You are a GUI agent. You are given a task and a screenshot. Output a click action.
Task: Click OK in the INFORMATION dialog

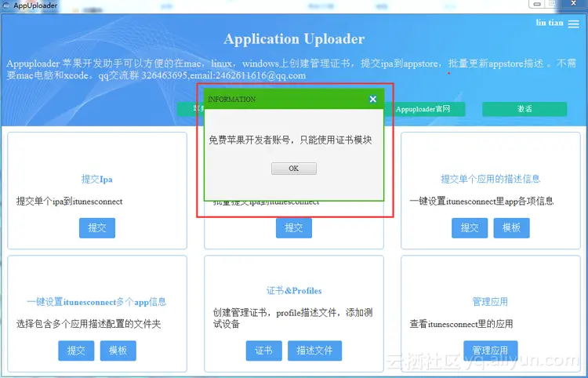(294, 169)
